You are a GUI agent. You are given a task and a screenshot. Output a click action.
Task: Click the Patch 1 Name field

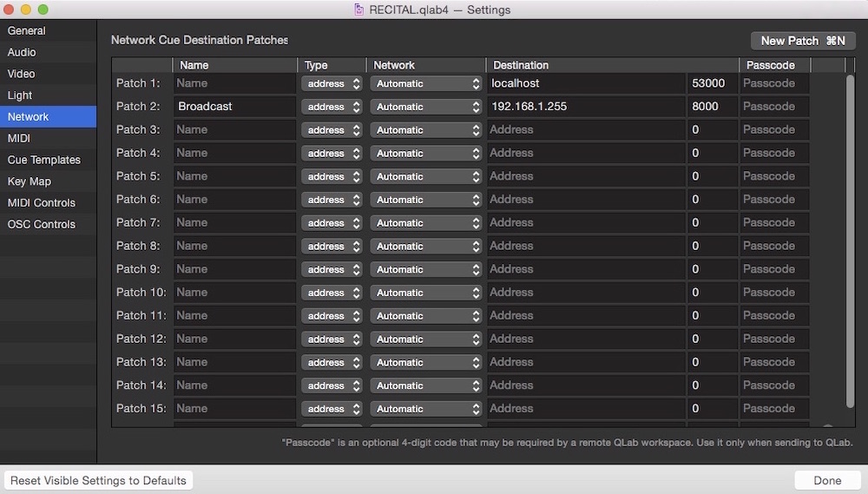[x=234, y=83]
